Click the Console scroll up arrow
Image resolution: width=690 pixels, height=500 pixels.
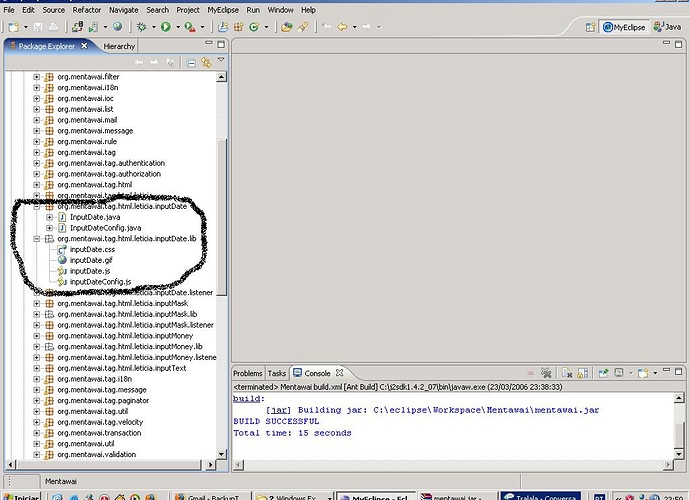point(679,398)
